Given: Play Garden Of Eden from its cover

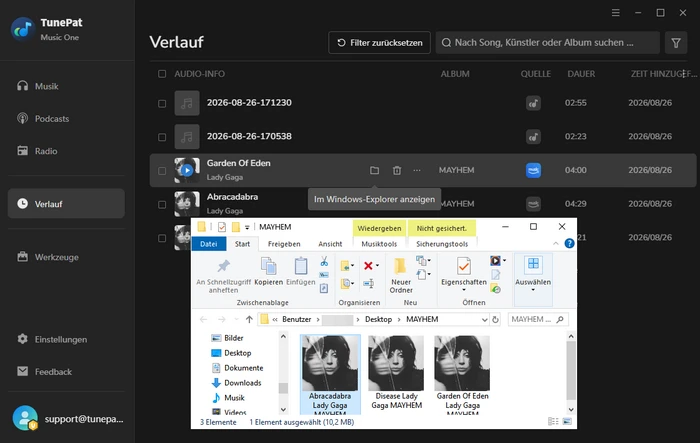Looking at the screenshot, I should pos(187,170).
